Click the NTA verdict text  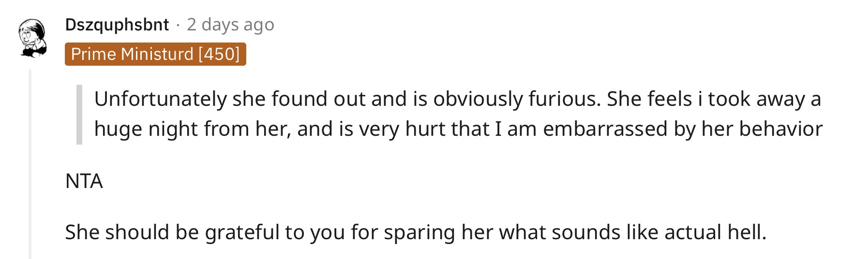click(x=84, y=181)
